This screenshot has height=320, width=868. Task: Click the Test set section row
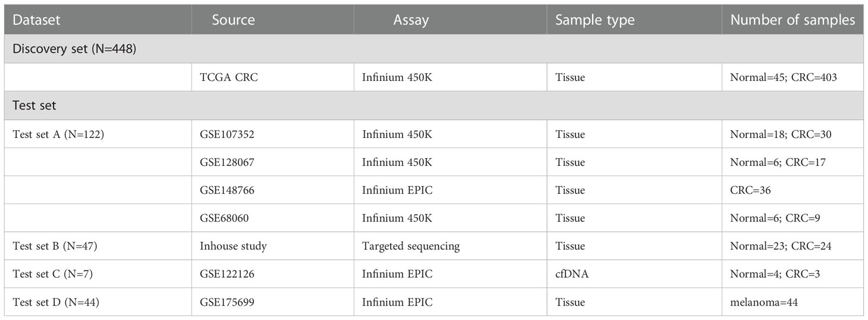(x=434, y=106)
